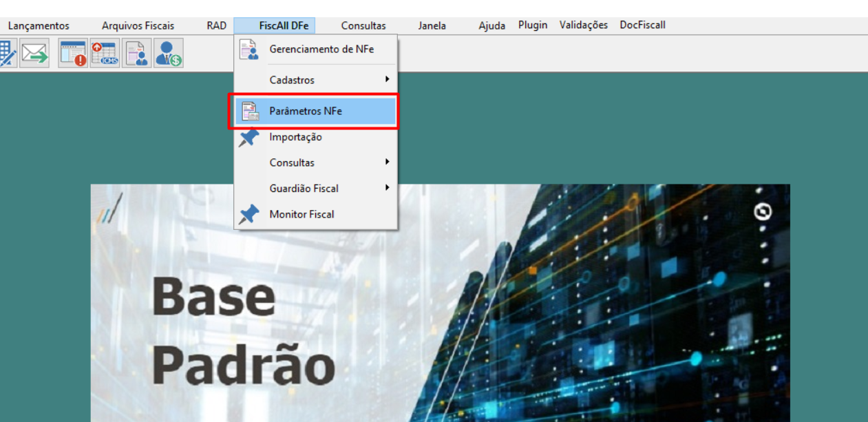Choose Parâmetros NFe menu entry
This screenshot has width=868, height=422.
pos(316,111)
